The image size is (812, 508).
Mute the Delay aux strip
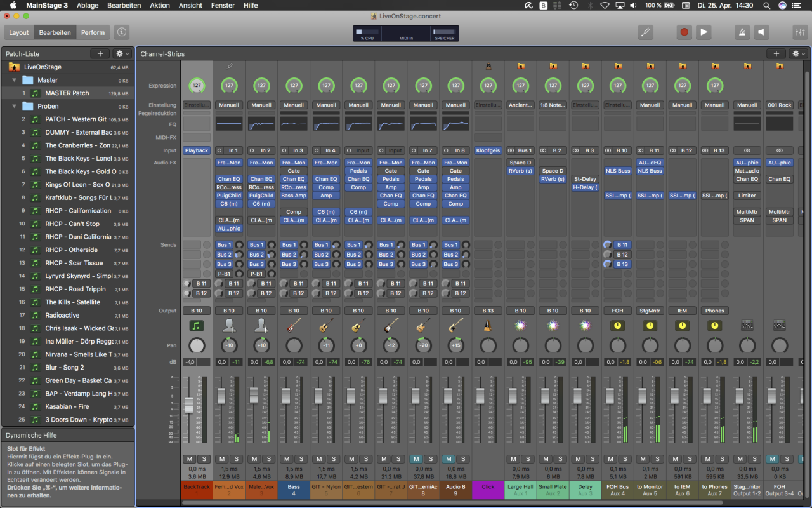[578, 459]
